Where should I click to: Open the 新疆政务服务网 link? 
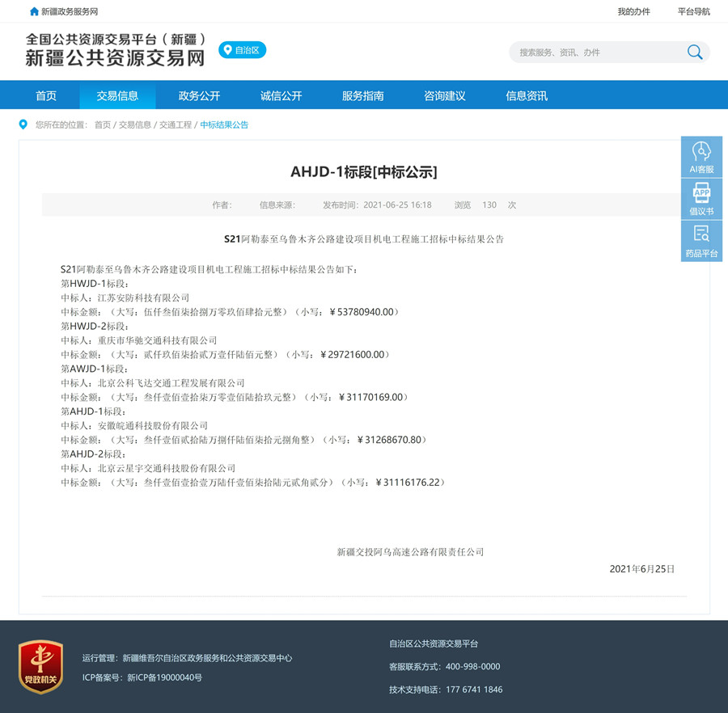tap(70, 11)
